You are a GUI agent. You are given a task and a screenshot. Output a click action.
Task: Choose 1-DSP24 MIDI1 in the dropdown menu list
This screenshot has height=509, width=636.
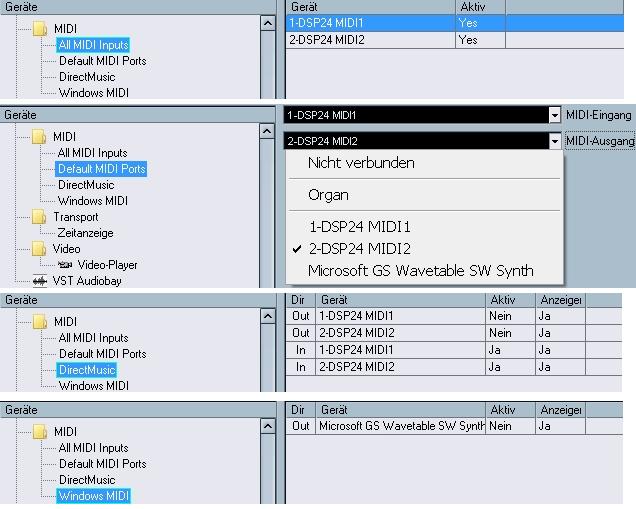[x=360, y=227]
